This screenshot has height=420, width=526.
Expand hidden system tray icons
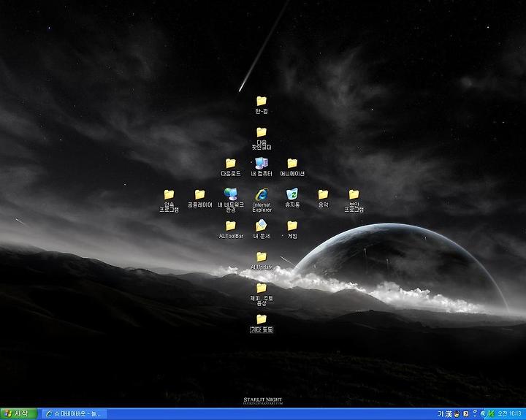[483, 414]
